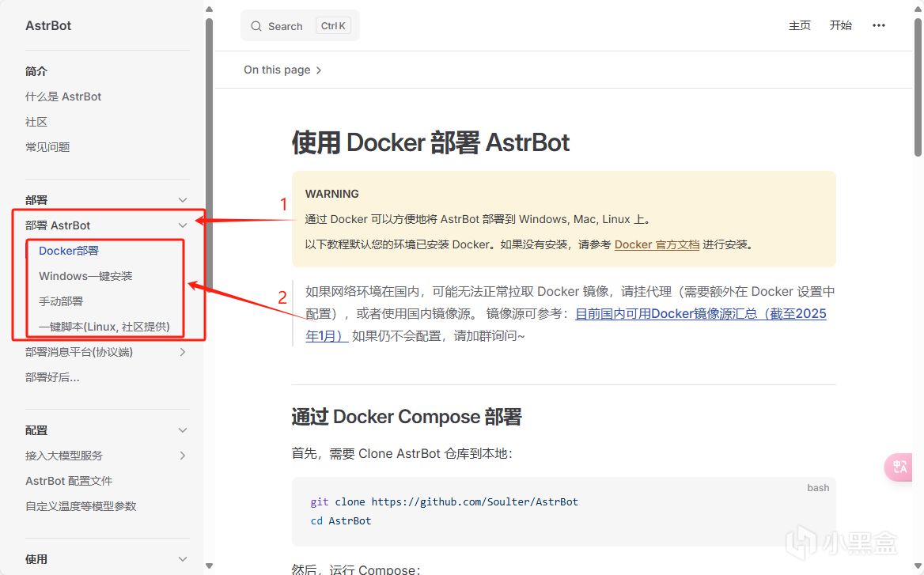This screenshot has width=924, height=575.
Task: Expand 接入大模型服务 chevron
Action: click(183, 456)
